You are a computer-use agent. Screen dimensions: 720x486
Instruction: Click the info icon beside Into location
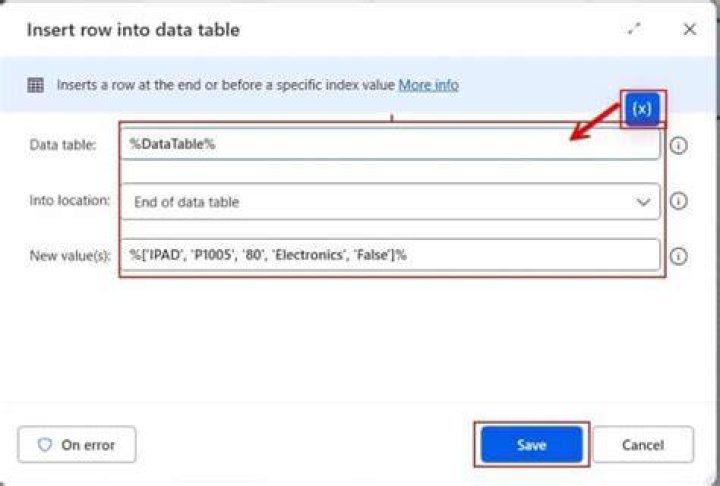678,201
